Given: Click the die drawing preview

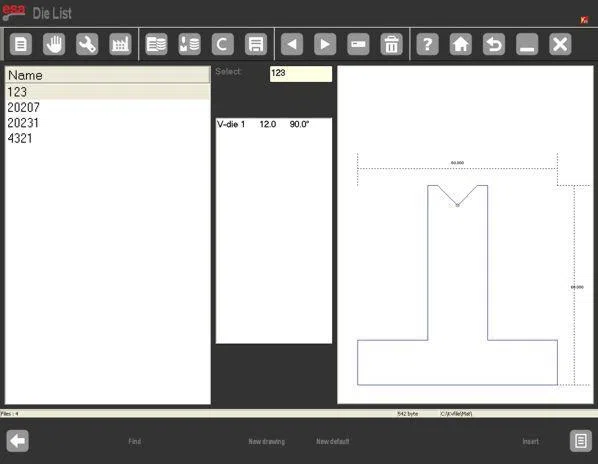Looking at the screenshot, I should pos(465,235).
